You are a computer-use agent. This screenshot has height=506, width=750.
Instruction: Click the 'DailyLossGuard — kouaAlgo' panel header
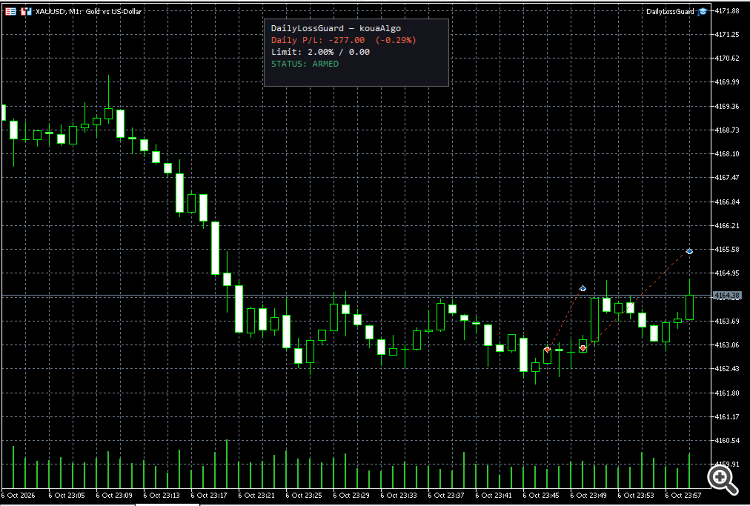tap(336, 28)
